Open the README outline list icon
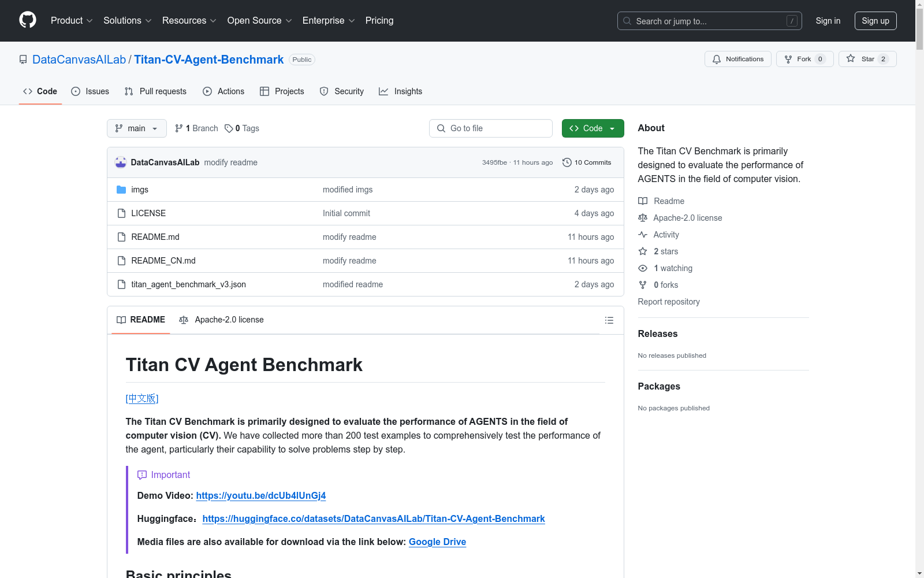The image size is (924, 578). (609, 320)
